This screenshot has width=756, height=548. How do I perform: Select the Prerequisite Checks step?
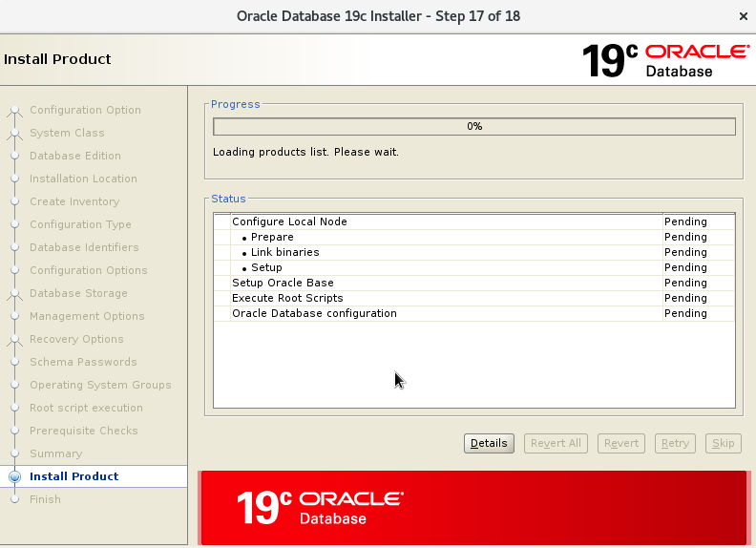[84, 431]
